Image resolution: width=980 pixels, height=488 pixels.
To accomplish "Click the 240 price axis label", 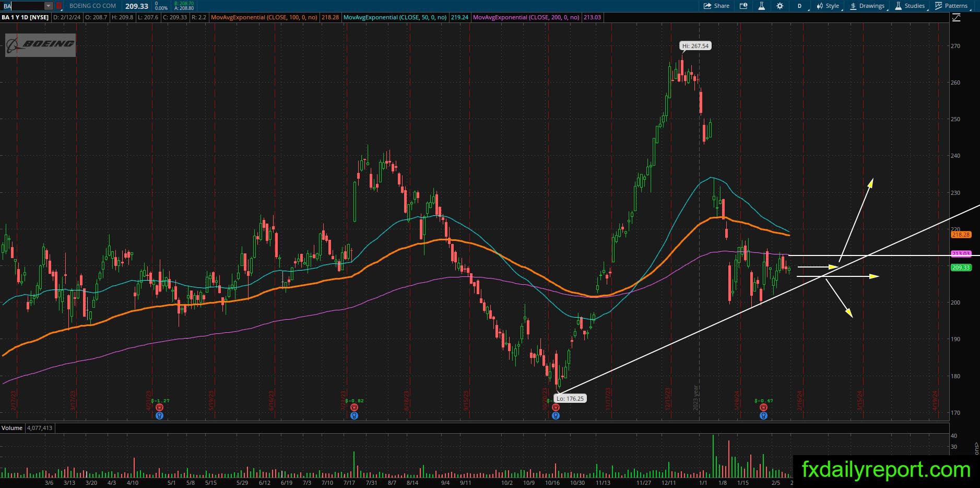I will click(x=955, y=156).
